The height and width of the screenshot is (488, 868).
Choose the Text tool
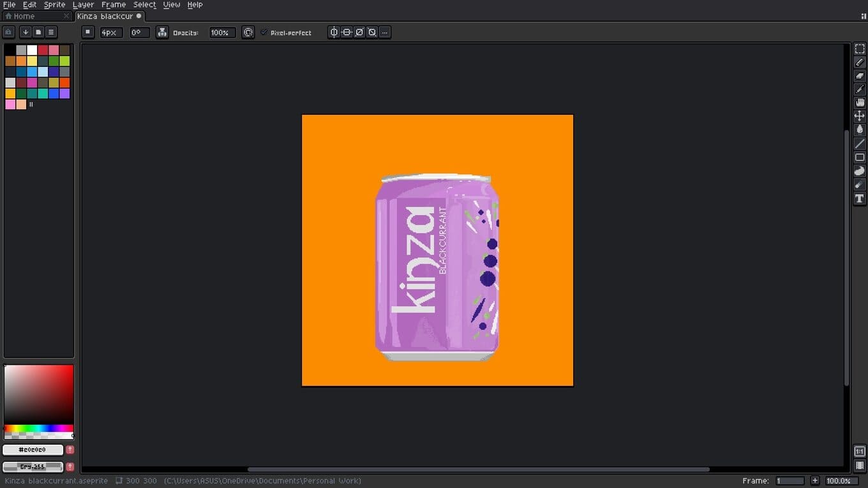point(860,198)
